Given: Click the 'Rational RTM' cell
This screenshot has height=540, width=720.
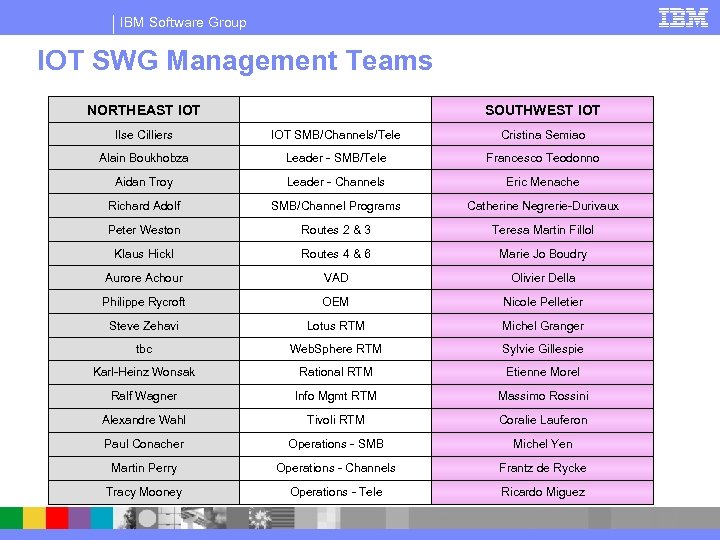Looking at the screenshot, I should tap(335, 372).
